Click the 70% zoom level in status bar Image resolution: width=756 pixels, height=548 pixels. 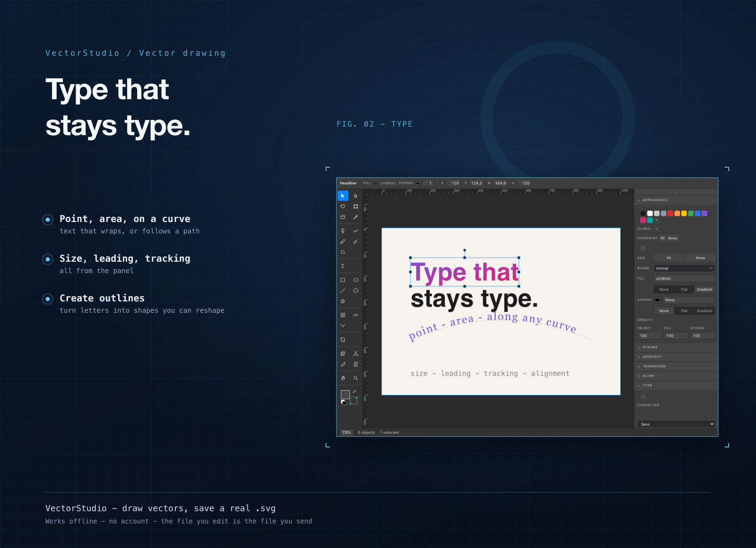pos(347,433)
